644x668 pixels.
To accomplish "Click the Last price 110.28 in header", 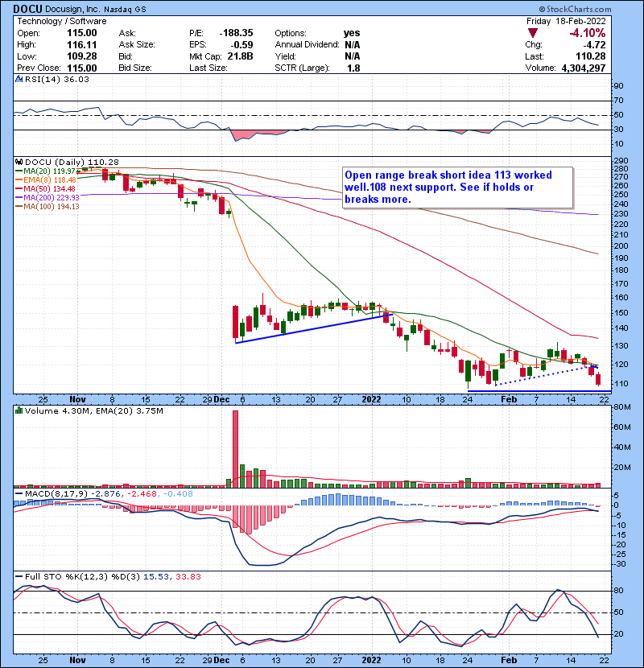I will pos(590,56).
